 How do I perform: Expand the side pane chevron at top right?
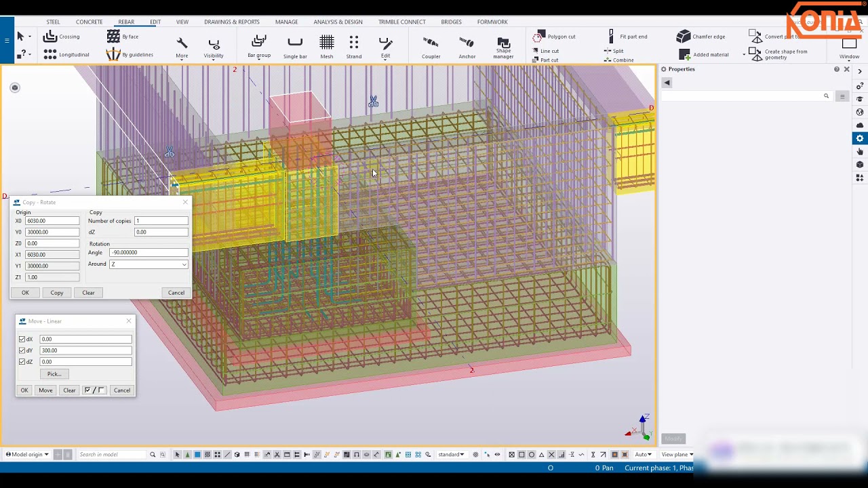click(860, 71)
